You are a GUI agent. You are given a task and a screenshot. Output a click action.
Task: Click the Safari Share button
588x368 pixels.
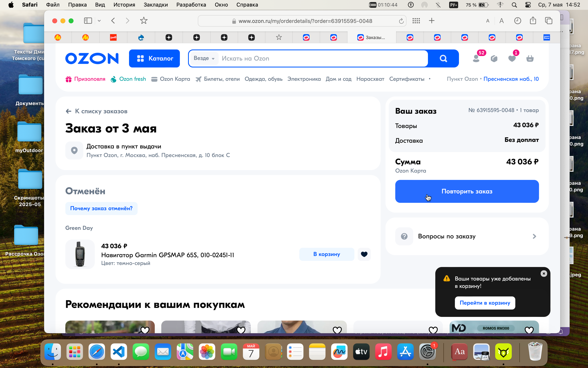click(533, 20)
